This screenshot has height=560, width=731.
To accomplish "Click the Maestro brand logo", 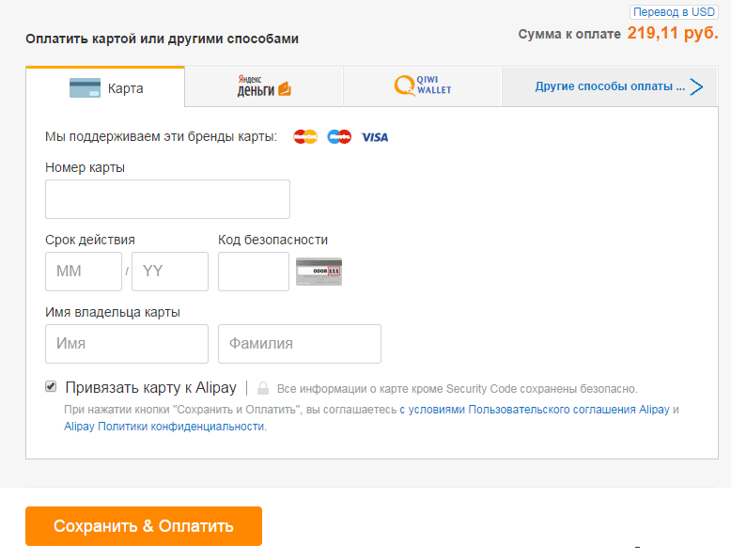I will (x=339, y=136).
